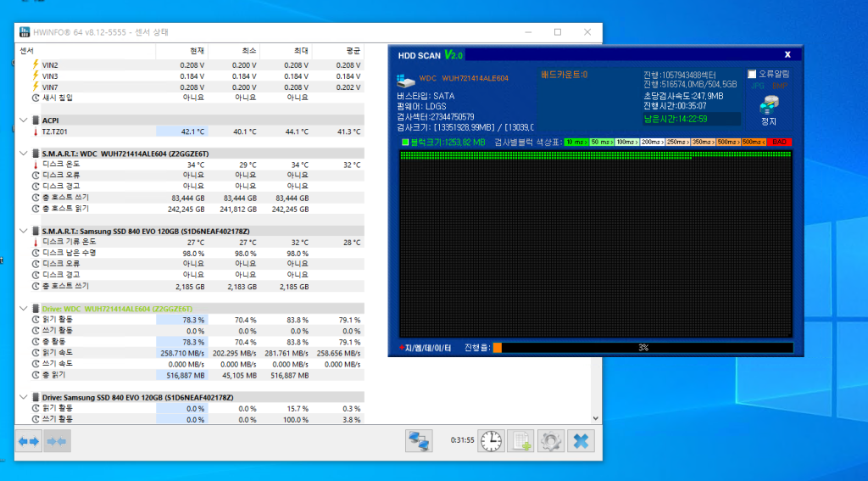Click the 배드카운트:0 text in HDD Scan
Screen dimensions: 868x481
[564, 75]
